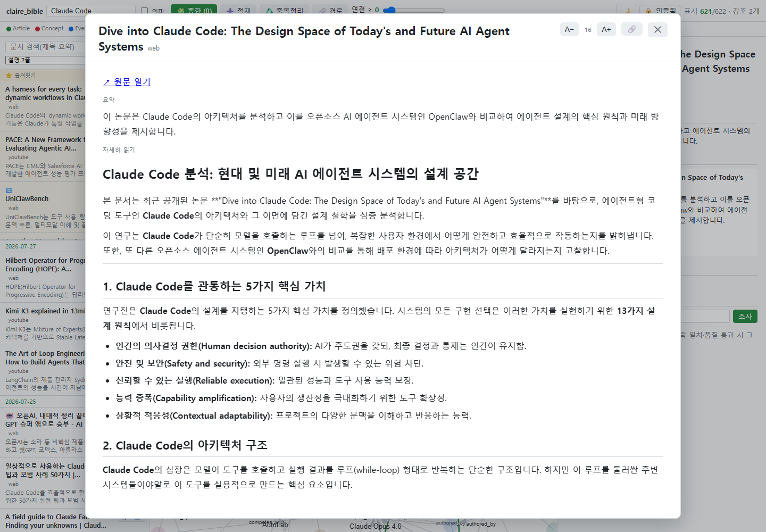Click the 중복정리 recycle button
Viewport: 766px width, 532px height.
(x=285, y=10)
